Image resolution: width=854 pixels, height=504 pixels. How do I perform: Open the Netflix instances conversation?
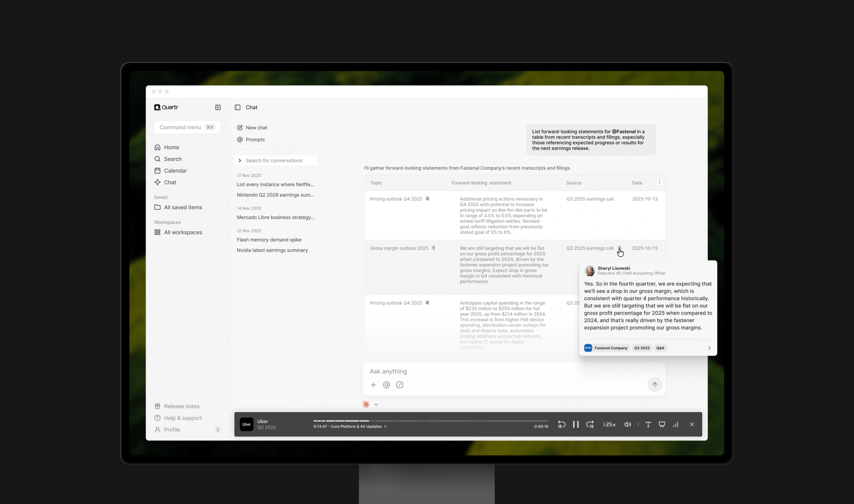276,184
